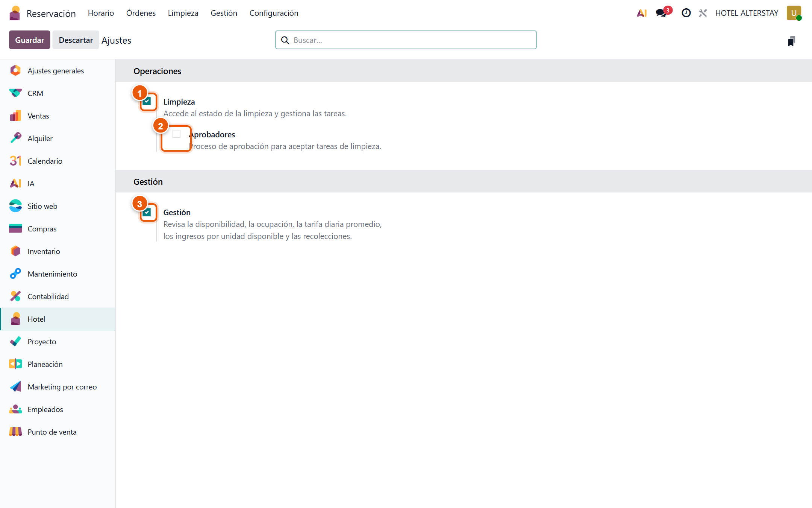812x508 pixels.
Task: Click the IA sidebar icon
Action: pos(15,183)
